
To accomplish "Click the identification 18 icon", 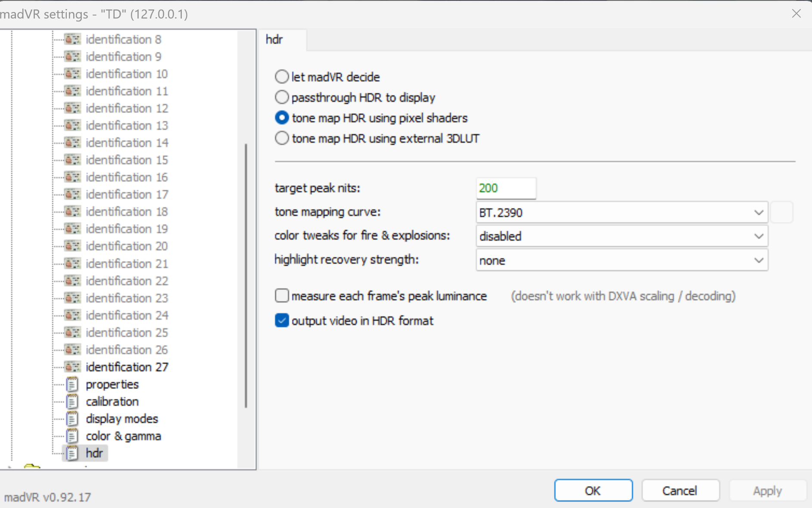I will coord(72,211).
